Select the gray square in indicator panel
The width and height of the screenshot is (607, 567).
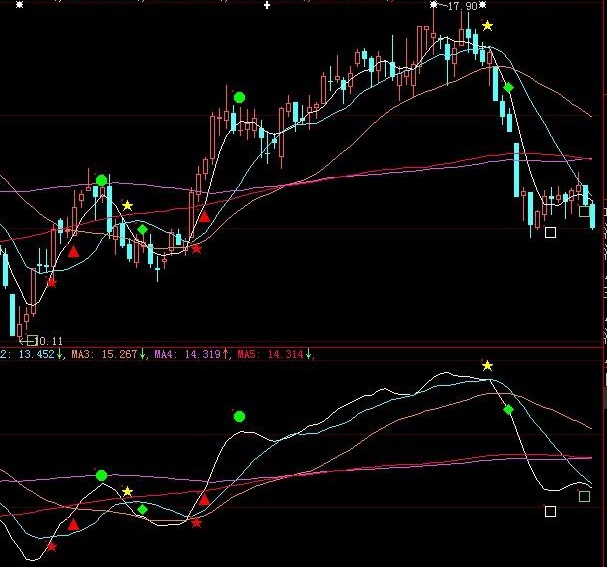(x=584, y=496)
